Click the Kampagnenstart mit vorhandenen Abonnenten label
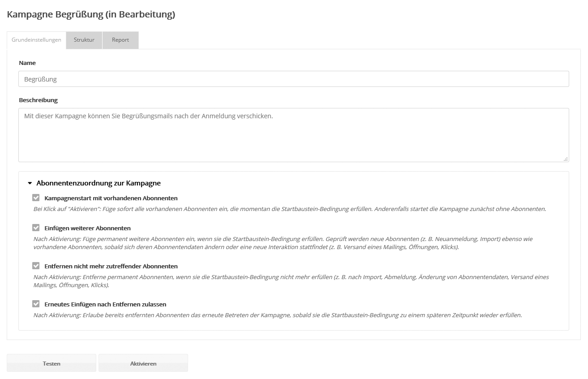The image size is (588, 379). [x=111, y=198]
